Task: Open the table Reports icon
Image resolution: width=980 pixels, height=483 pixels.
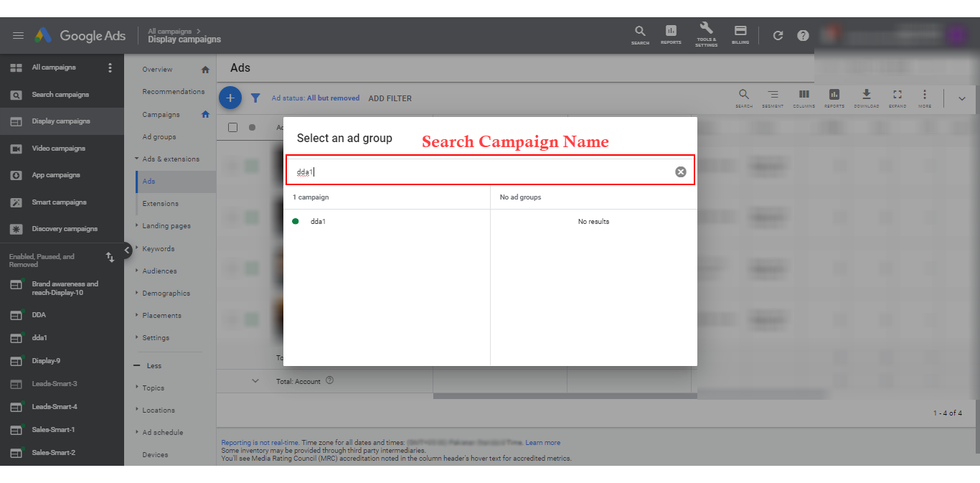Action: click(834, 98)
